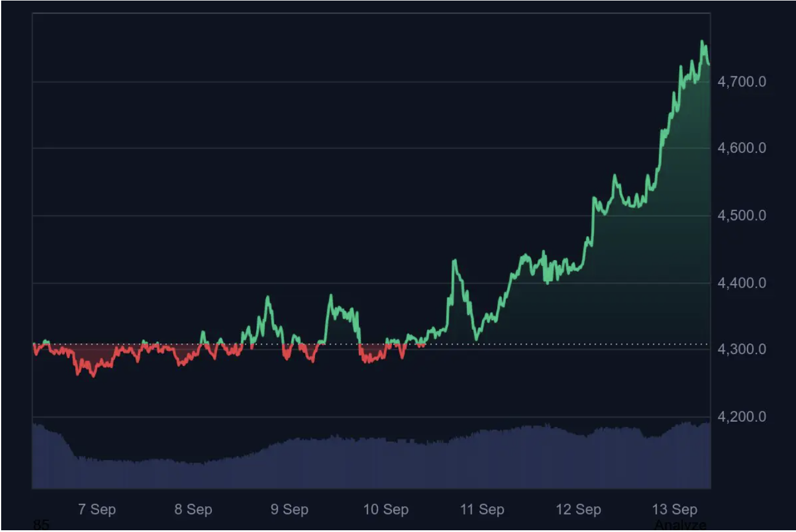Click the 10 Sep date label

[x=386, y=509]
